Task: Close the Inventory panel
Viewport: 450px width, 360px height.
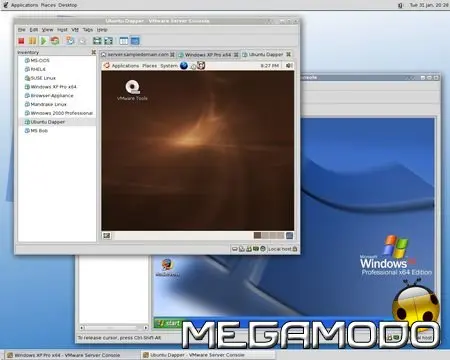Action: [94, 52]
